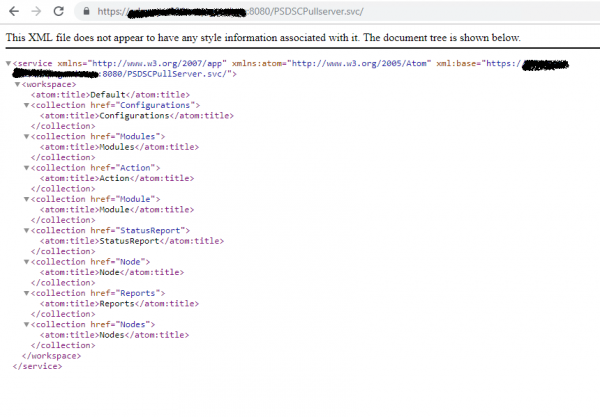Click the browser back arrow
The image size is (600, 417).
click(12, 11)
